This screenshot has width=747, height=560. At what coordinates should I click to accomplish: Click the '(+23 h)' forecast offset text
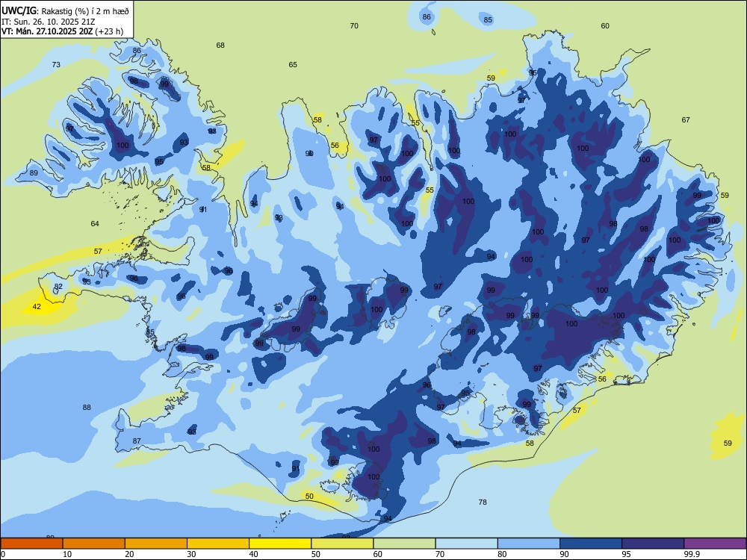pos(109,31)
